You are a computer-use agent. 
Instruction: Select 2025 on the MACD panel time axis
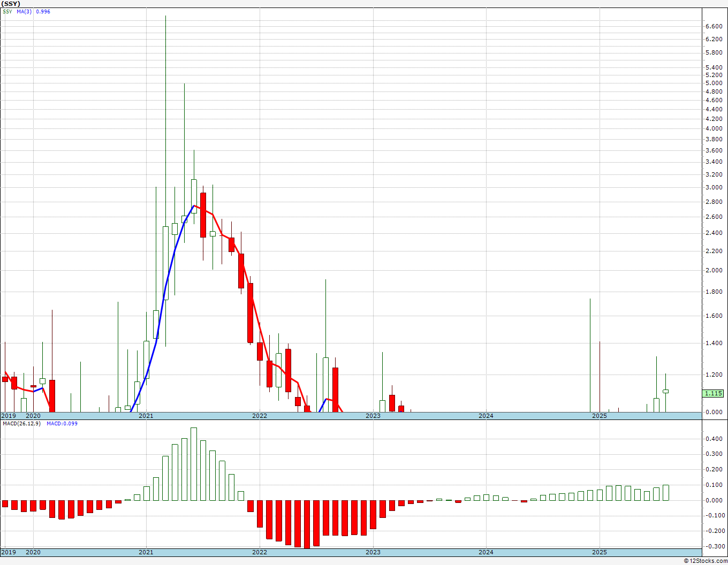click(600, 552)
